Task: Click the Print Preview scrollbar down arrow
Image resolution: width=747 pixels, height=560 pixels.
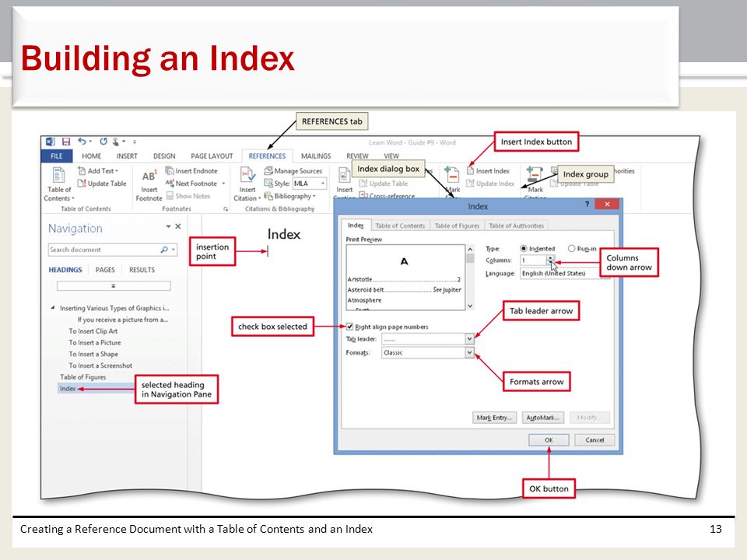Action: [x=470, y=306]
